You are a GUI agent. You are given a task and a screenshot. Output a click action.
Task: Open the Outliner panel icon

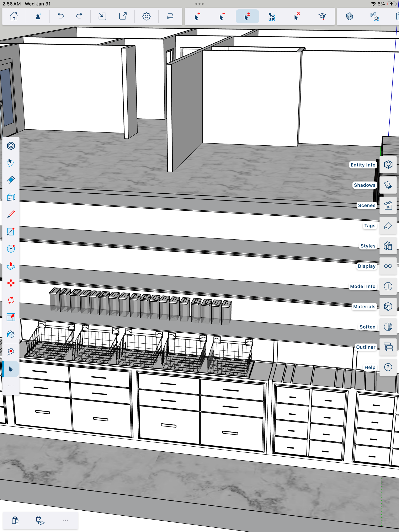tap(388, 347)
